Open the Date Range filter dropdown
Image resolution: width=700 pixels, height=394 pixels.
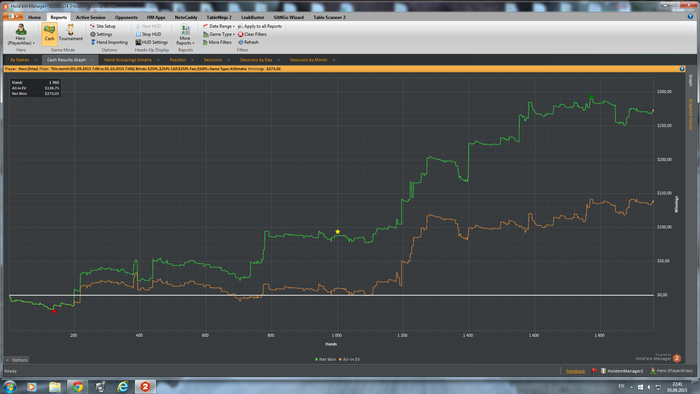click(x=219, y=26)
